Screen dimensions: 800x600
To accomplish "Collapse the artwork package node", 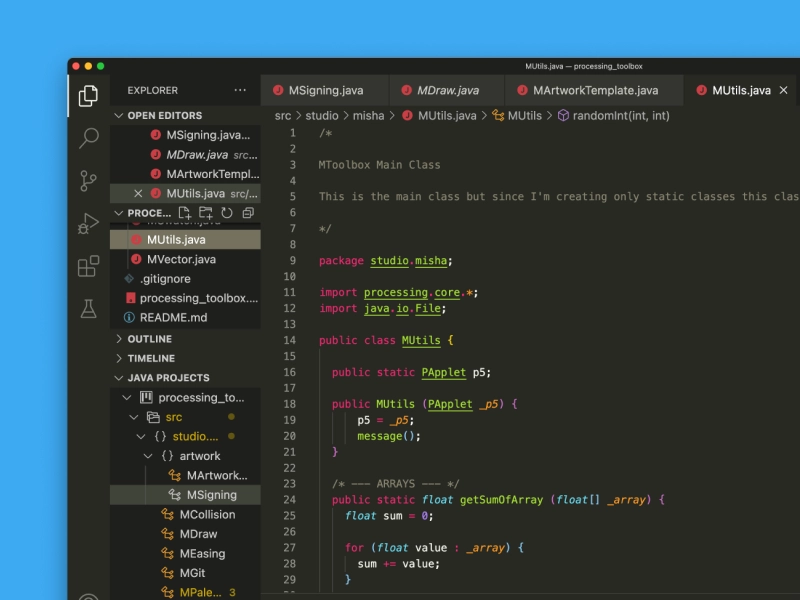I will [148, 456].
